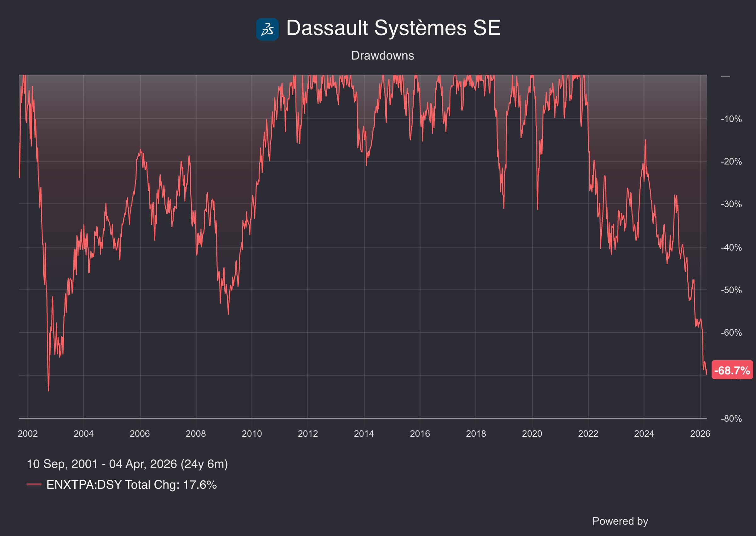Click the -40% y-axis label
This screenshot has width=756, height=536.
point(731,248)
